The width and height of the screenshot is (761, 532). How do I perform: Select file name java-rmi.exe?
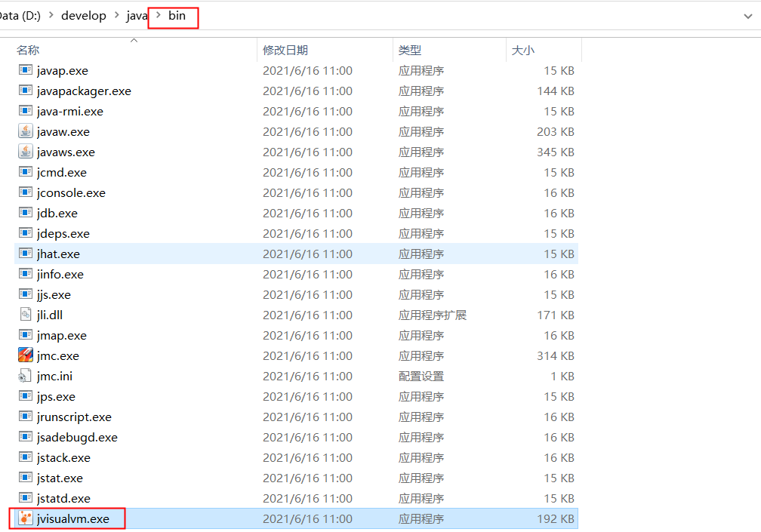click(x=70, y=112)
